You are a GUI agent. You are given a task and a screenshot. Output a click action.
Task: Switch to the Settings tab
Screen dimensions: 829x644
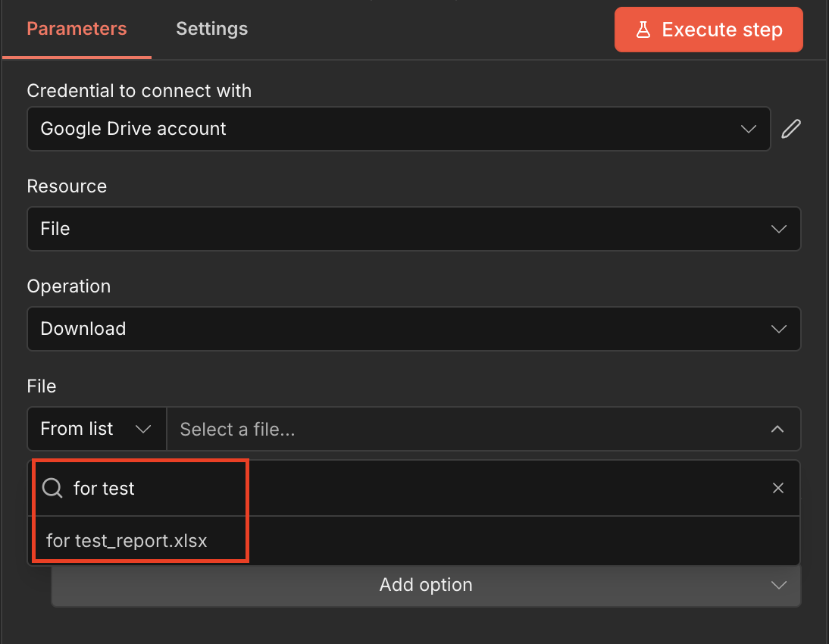(x=211, y=29)
